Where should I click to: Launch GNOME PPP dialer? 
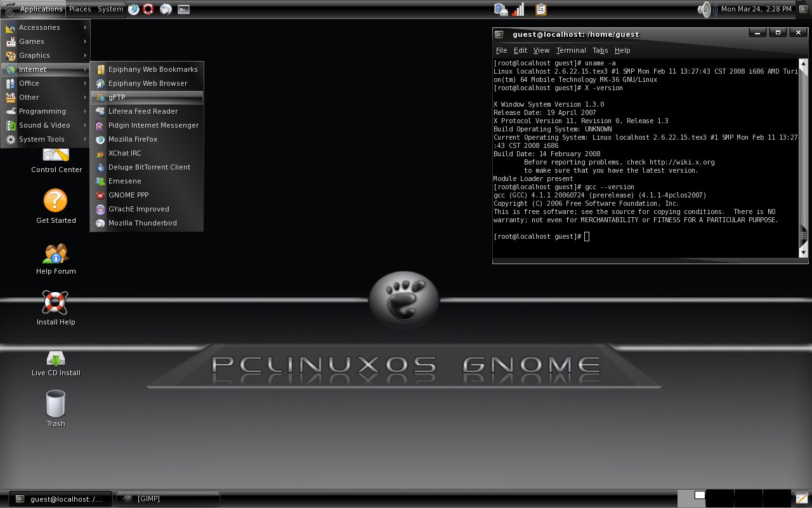[x=147, y=195]
